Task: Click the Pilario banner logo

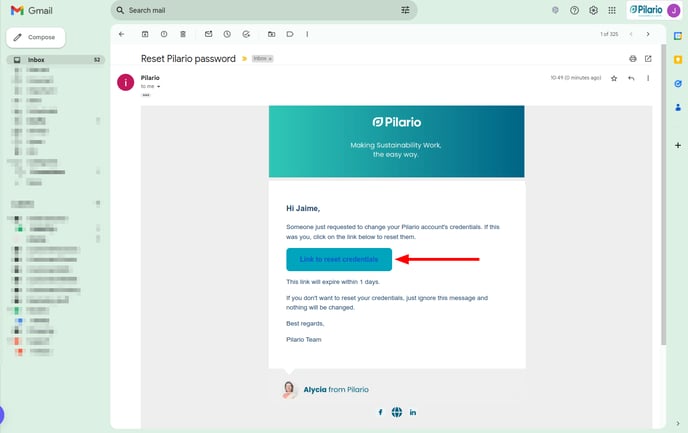Action: point(397,122)
